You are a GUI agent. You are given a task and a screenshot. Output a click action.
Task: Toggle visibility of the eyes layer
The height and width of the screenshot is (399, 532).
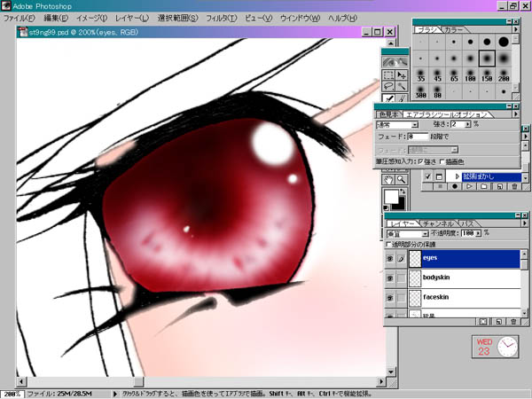390,259
